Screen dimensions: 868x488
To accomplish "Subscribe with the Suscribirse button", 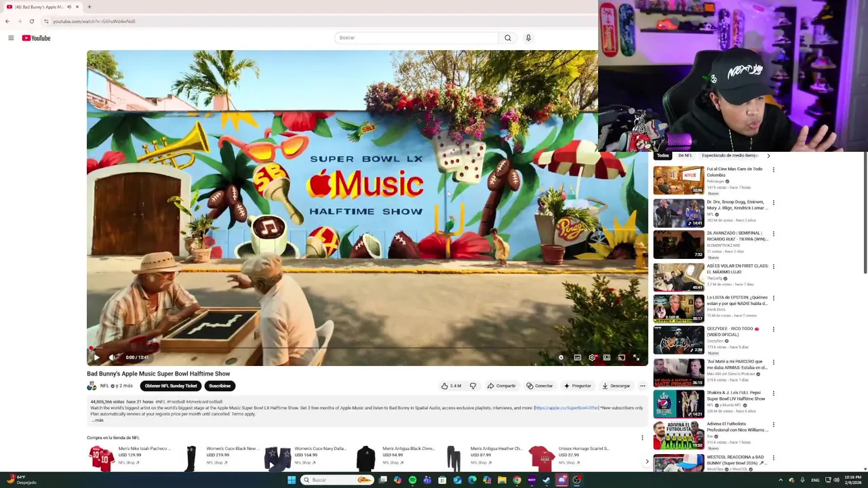I will click(x=220, y=386).
